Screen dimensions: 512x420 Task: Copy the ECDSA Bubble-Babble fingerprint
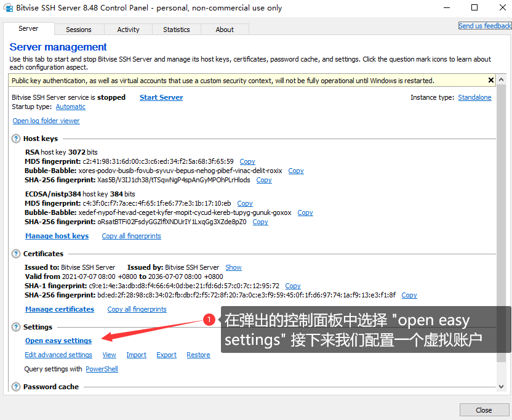click(x=305, y=212)
